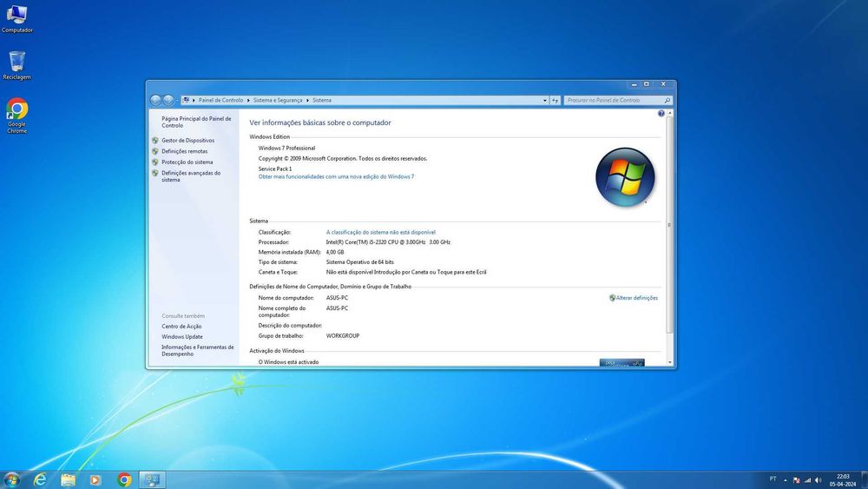
Task: Launch Windows Media Player from taskbar
Action: (x=95, y=479)
